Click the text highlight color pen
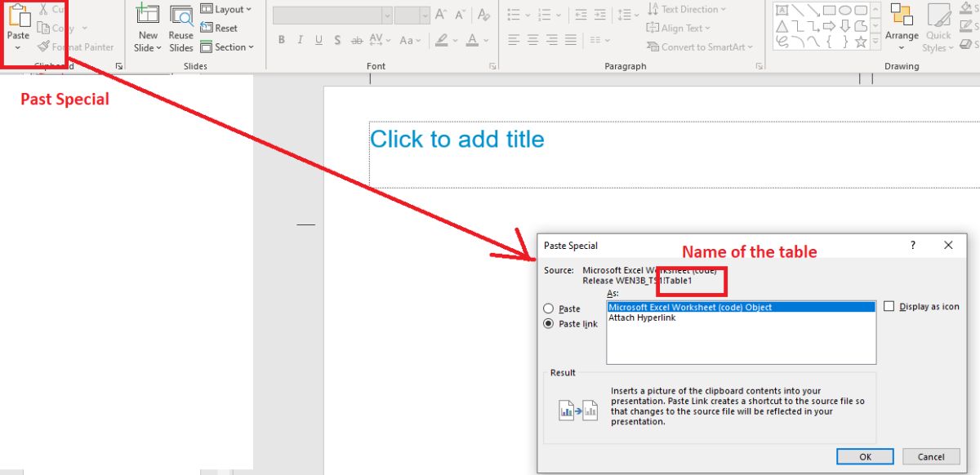Viewport: 980px width, 475px height. pos(442,40)
